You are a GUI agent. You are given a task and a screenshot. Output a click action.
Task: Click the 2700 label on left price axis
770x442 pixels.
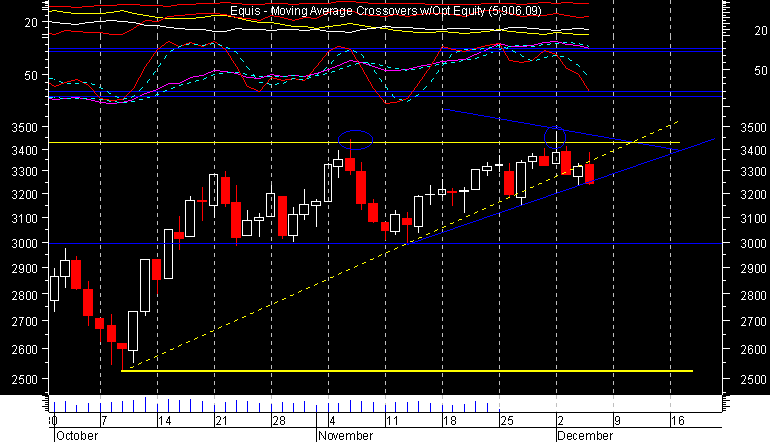(x=25, y=322)
